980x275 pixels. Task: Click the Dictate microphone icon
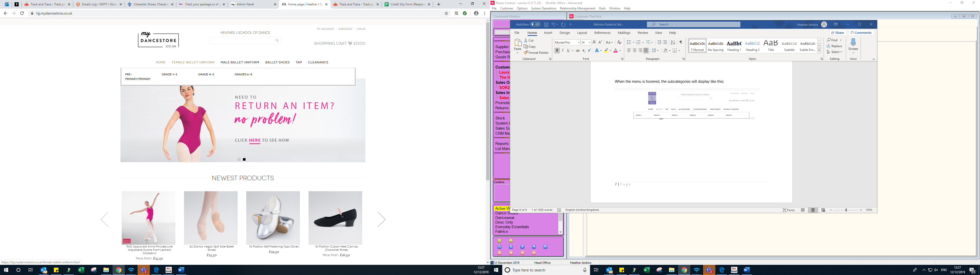point(853,43)
